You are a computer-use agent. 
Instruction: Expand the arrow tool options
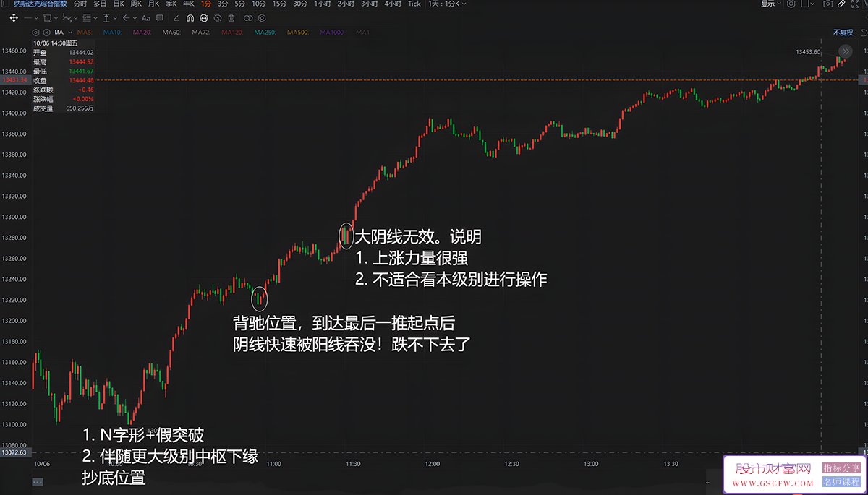pyautogui.click(x=135, y=17)
